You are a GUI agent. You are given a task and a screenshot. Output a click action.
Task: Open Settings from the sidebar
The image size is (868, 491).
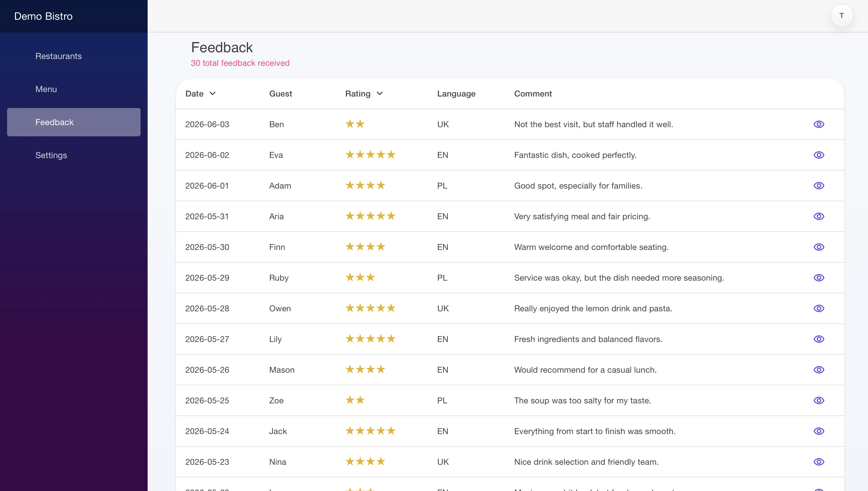tap(74, 155)
